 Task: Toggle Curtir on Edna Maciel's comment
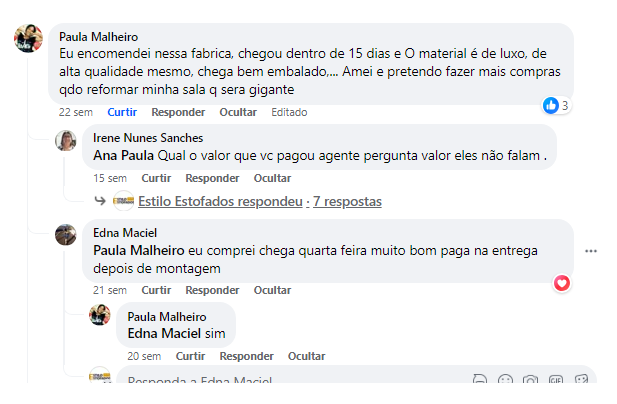156,290
